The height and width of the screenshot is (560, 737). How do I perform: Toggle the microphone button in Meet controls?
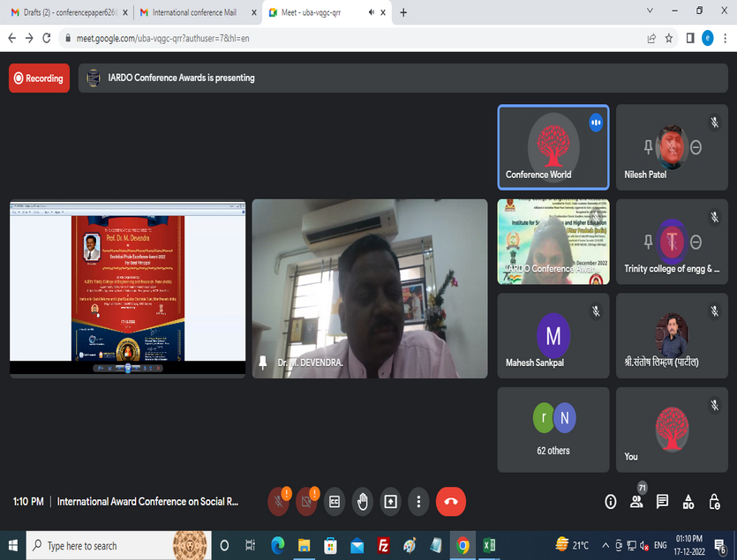279,502
